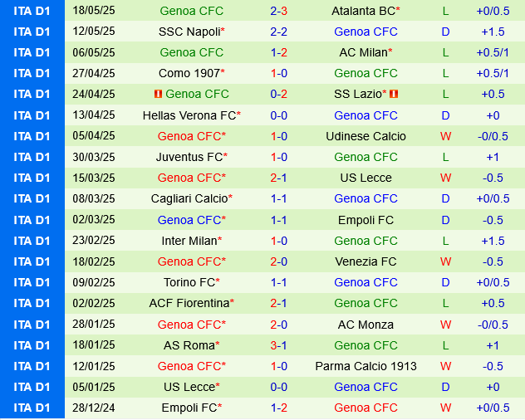
Task: Select the 1-2 score for Empoli FC match
Action: pos(279,408)
